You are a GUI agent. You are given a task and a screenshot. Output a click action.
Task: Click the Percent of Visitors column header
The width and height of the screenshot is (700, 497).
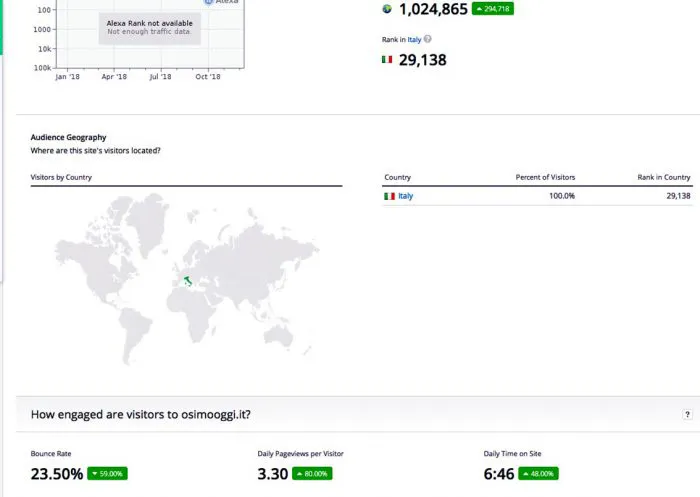click(x=545, y=177)
